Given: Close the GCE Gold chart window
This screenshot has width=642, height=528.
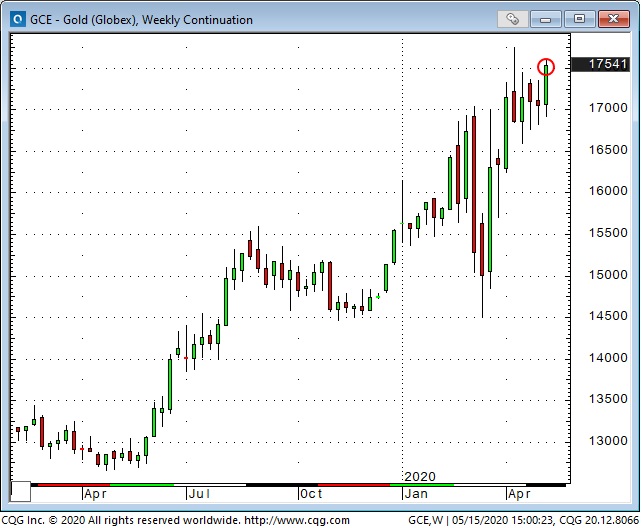Looking at the screenshot, I should [613, 19].
